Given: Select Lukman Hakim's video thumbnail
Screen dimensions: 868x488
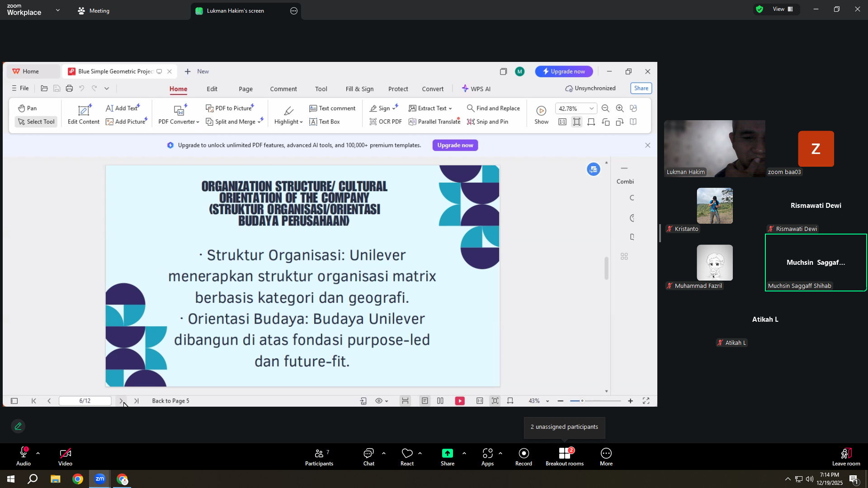Looking at the screenshot, I should tap(715, 149).
